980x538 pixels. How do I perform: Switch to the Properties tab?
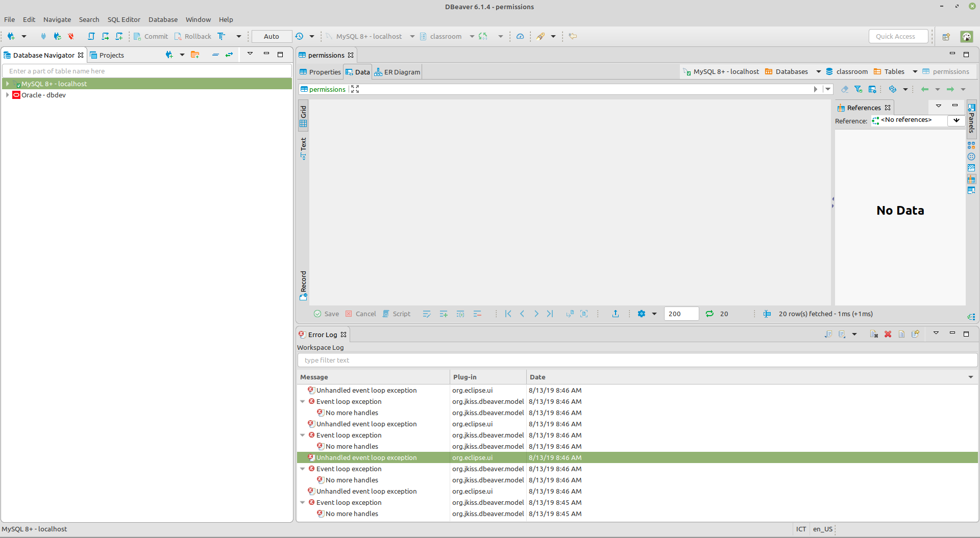pyautogui.click(x=320, y=72)
